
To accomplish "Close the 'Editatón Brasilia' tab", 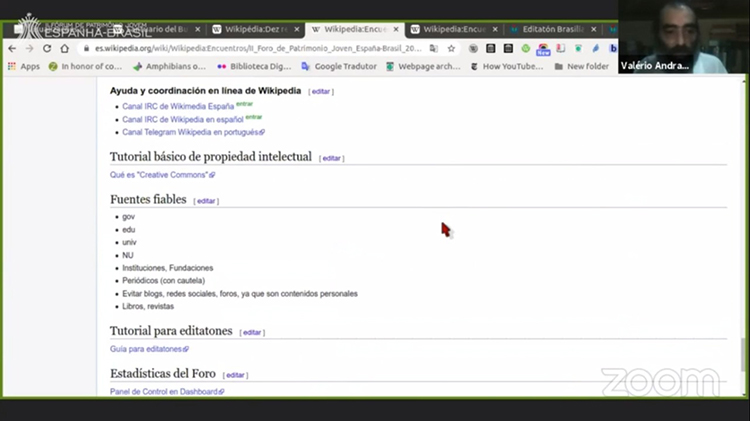I will tap(594, 30).
